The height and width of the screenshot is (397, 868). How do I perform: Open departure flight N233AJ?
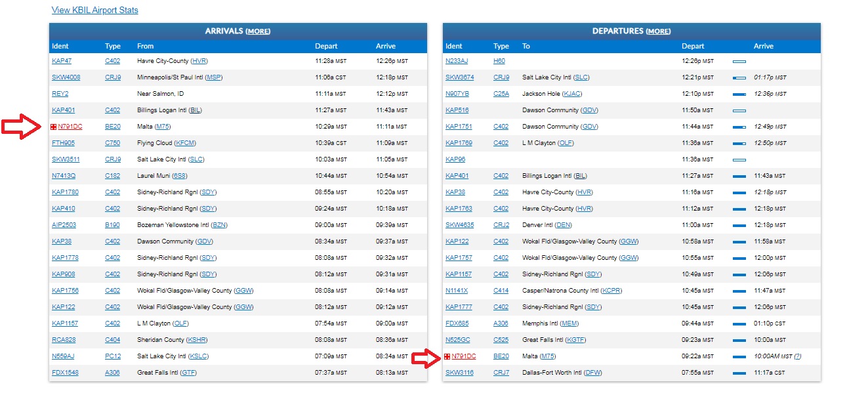(x=457, y=61)
